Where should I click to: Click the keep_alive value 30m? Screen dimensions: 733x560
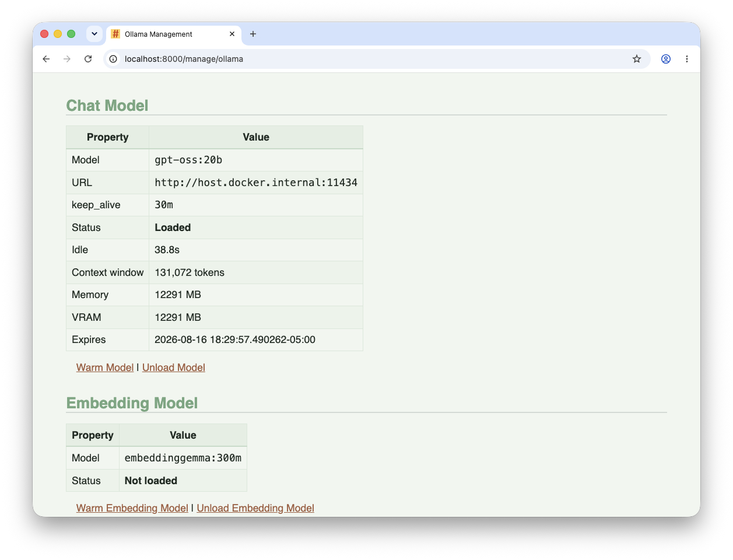164,205
